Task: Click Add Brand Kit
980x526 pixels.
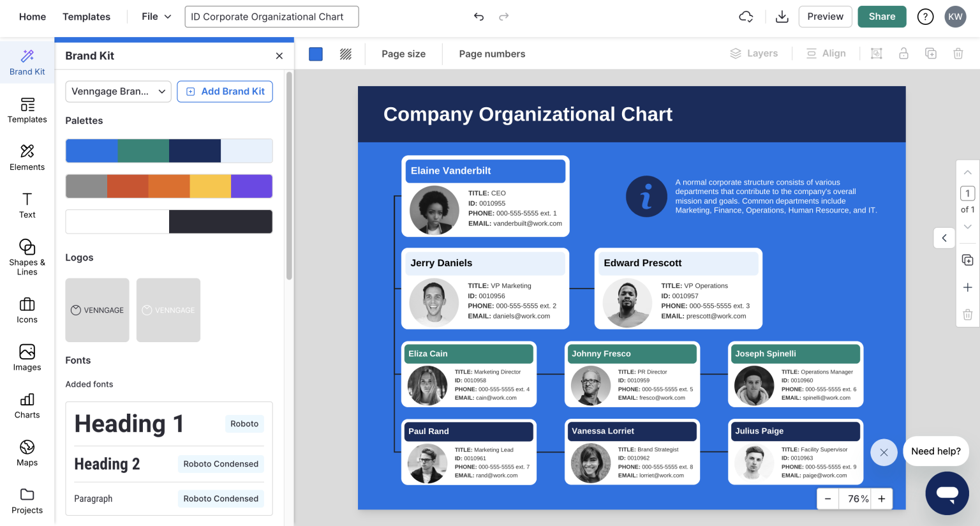Action: [225, 91]
